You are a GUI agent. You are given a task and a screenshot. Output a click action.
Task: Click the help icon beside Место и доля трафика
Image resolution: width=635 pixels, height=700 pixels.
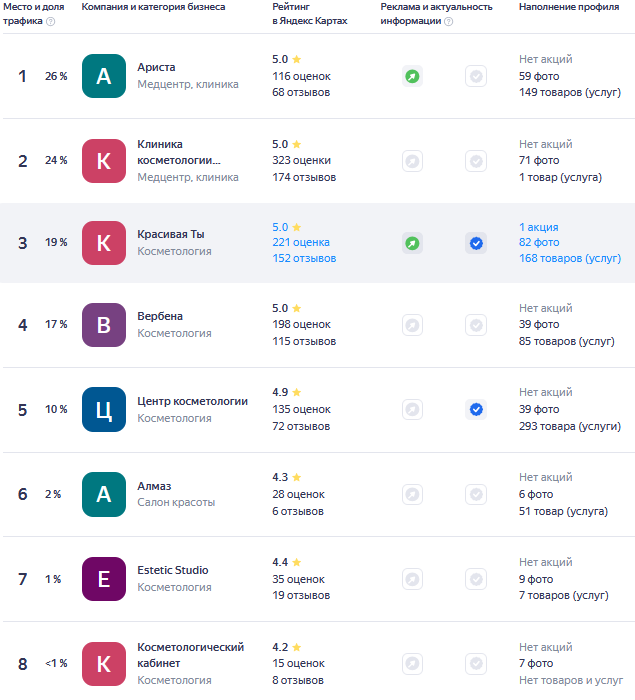click(50, 21)
